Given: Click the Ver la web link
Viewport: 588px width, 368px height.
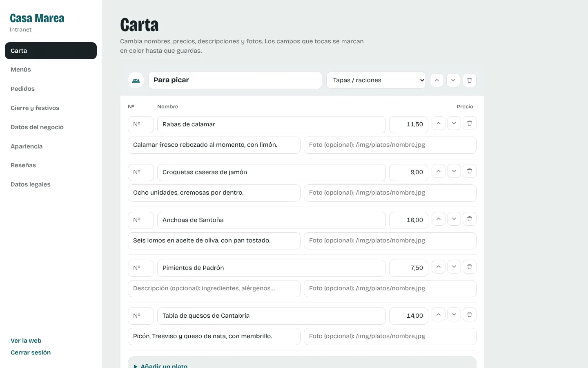Looking at the screenshot, I should [26, 341].
